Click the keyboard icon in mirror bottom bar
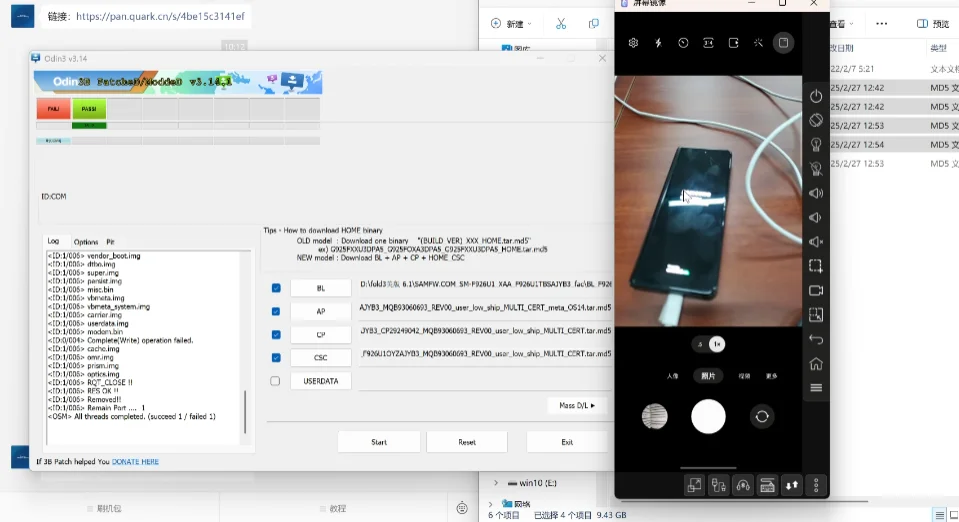The width and height of the screenshot is (959, 522). pyautogui.click(x=768, y=486)
